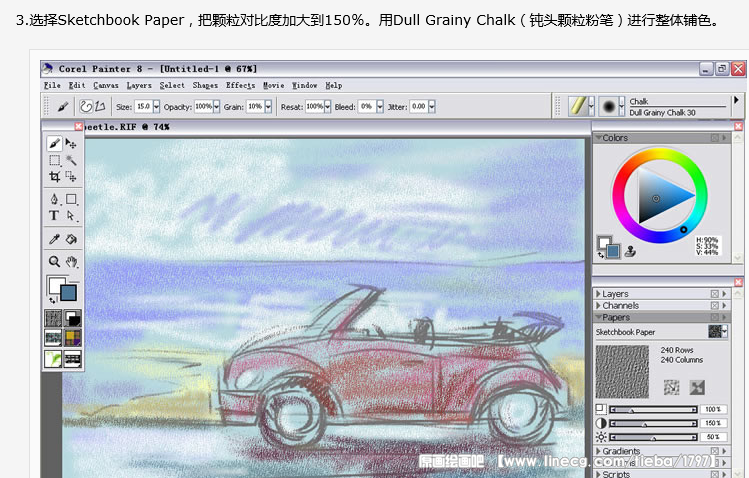Choose freehand strokes on property bar
Image resolution: width=749 pixels, height=478 pixels.
86,106
